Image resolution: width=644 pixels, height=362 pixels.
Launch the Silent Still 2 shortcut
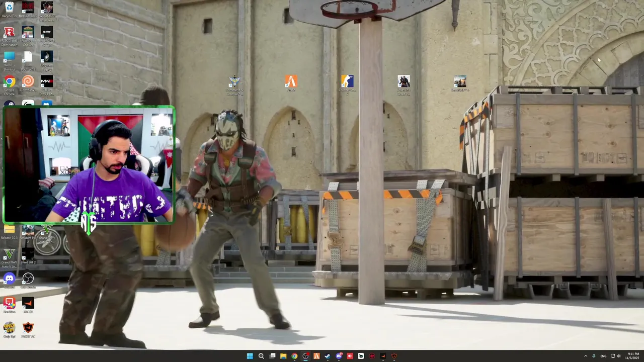(28, 256)
